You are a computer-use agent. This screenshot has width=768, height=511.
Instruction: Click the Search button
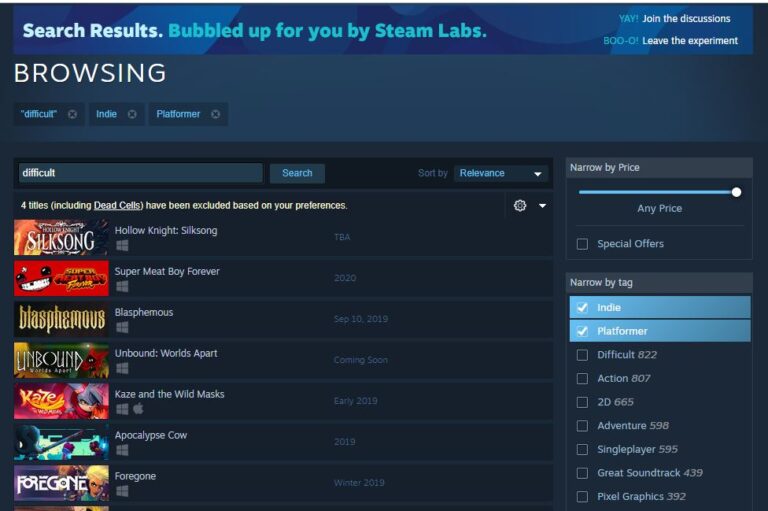(x=297, y=173)
